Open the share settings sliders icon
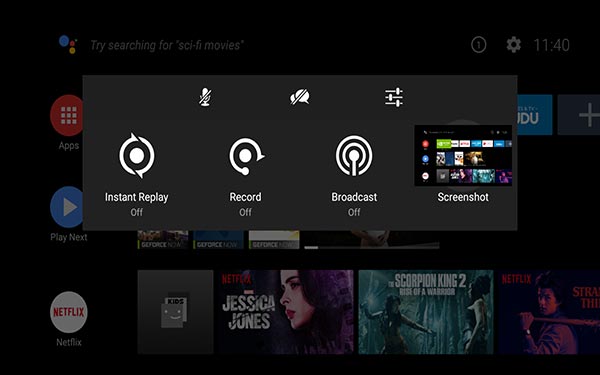The width and height of the screenshot is (600, 375). 394,97
